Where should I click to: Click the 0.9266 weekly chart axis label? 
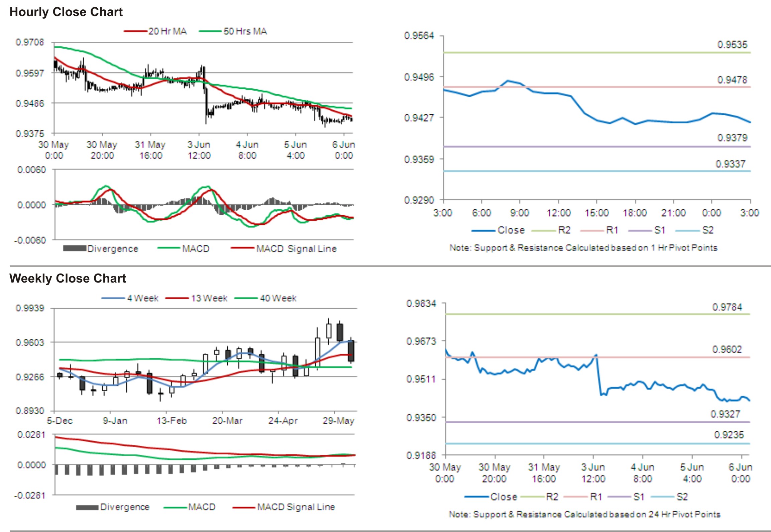click(x=30, y=377)
